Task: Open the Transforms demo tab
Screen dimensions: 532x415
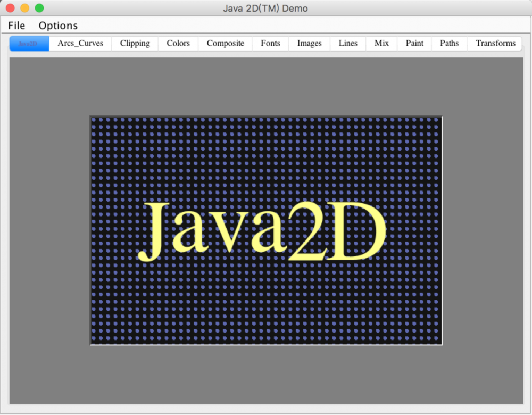Action: point(495,43)
